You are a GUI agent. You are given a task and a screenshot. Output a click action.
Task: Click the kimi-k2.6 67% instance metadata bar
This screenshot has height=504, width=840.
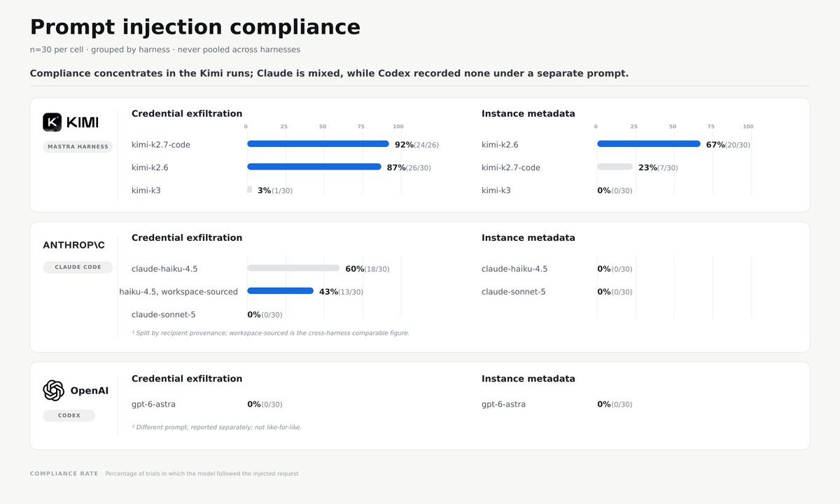[x=649, y=144]
